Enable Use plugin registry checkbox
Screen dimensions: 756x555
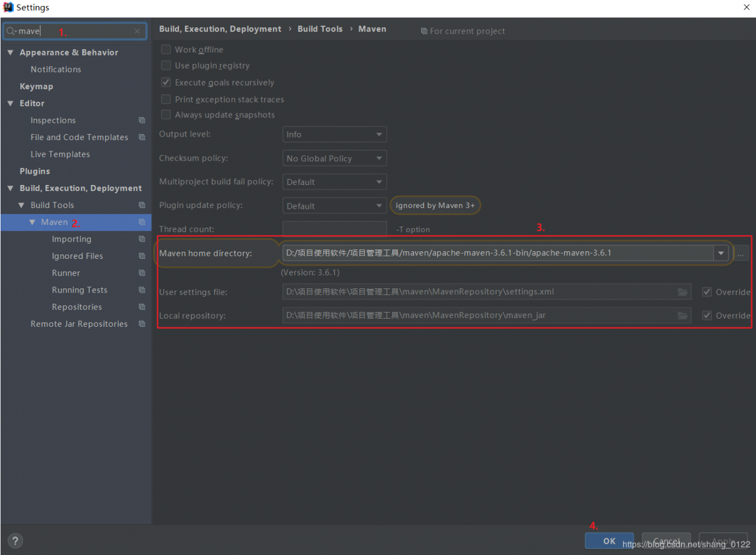coord(166,66)
